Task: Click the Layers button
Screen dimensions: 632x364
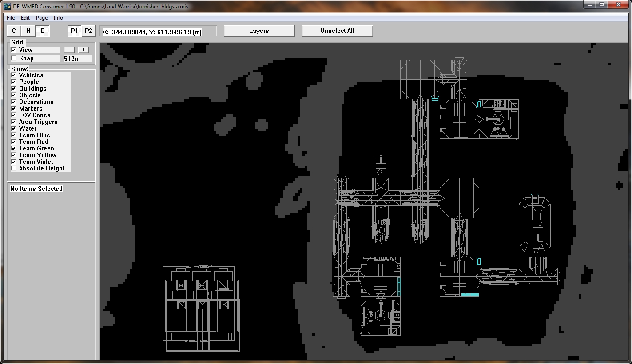Action: pos(259,31)
